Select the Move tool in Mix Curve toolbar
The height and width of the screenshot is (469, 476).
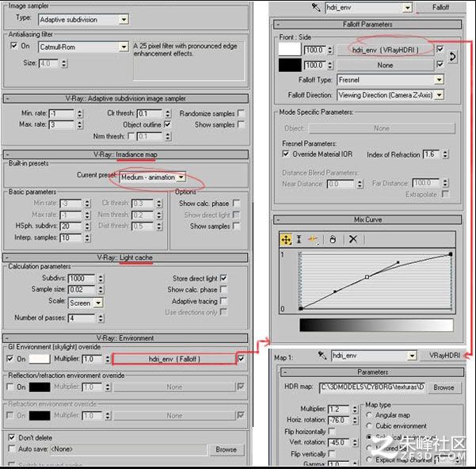286,239
